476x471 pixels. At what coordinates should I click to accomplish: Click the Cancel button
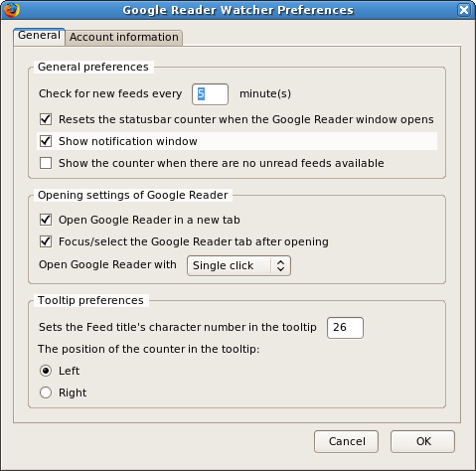[346, 441]
